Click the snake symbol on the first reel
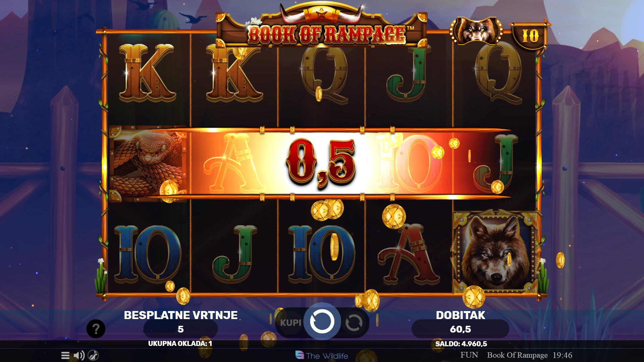 click(148, 164)
